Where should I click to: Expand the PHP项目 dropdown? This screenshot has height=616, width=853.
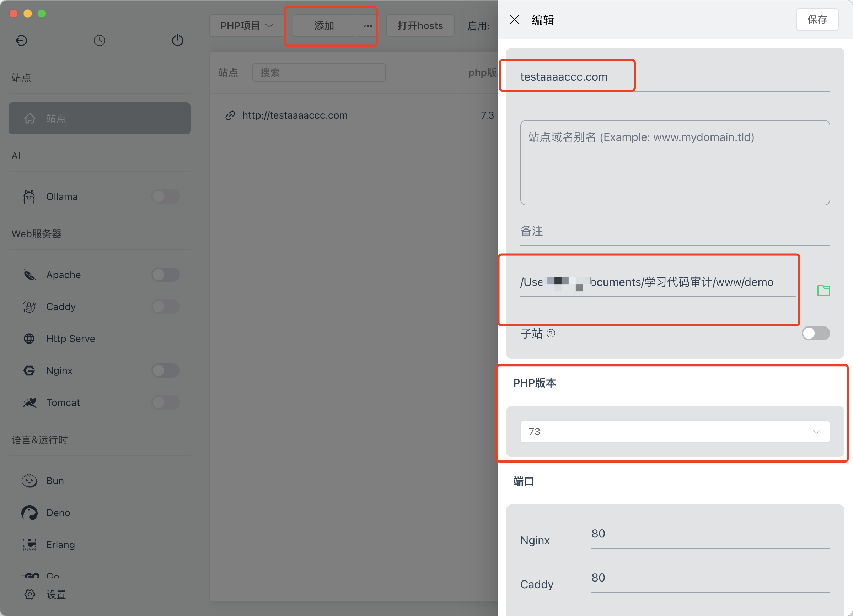(x=246, y=26)
